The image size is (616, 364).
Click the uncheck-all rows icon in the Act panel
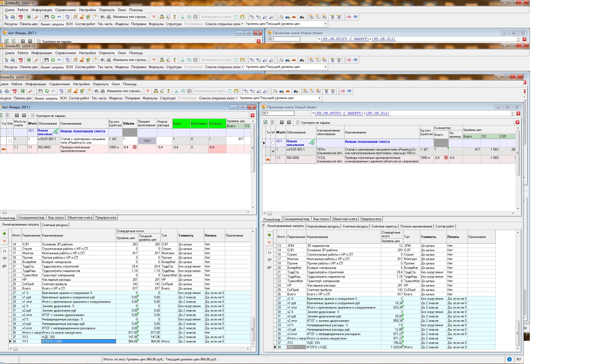tap(8, 115)
